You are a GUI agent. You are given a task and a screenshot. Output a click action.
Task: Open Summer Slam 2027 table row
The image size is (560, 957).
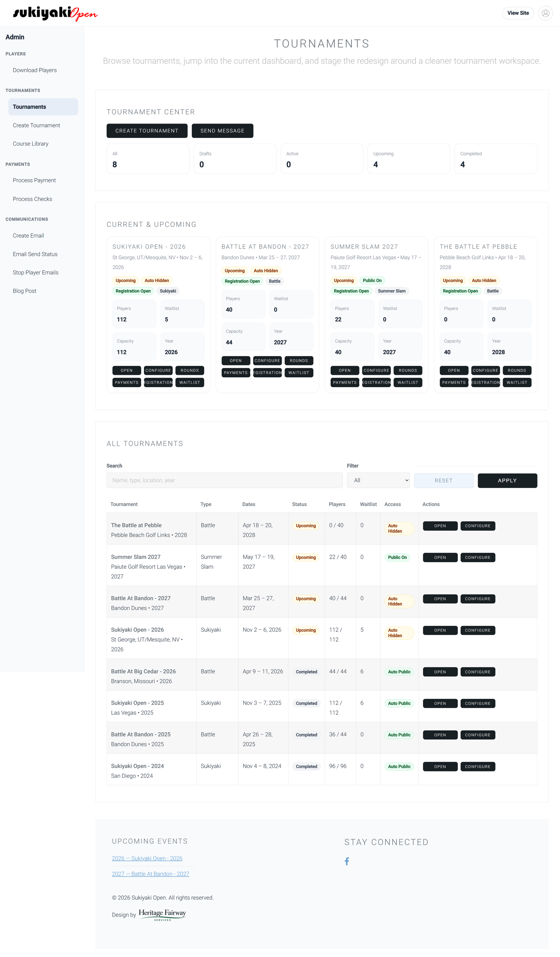tap(440, 558)
